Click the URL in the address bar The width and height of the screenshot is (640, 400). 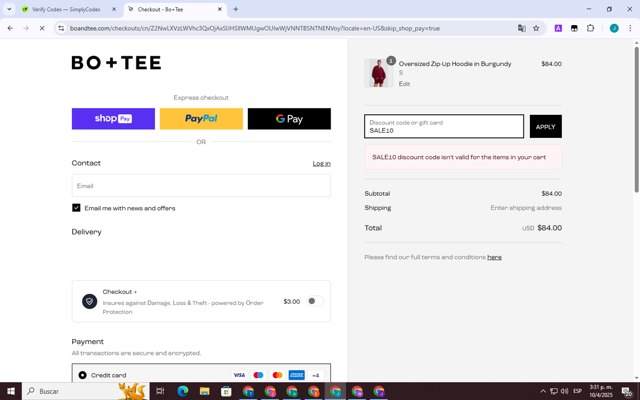[x=255, y=28]
